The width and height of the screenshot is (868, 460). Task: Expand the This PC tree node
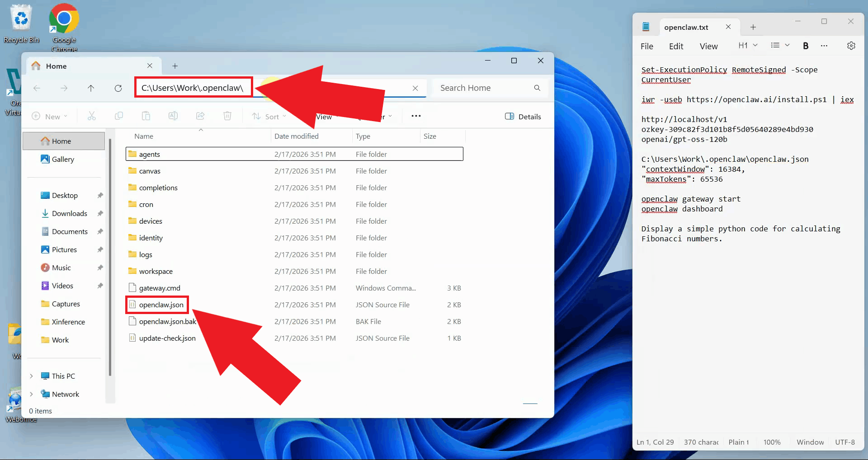click(x=31, y=376)
